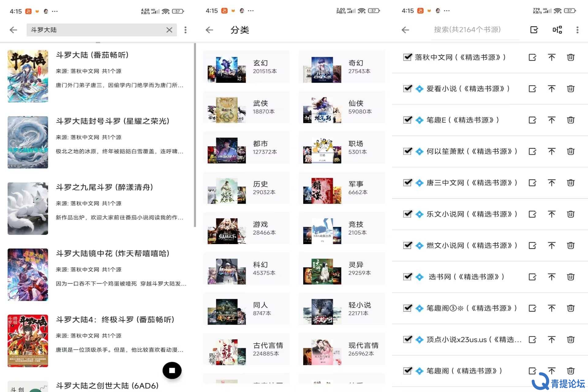Browse the 游戏 category
Viewport: 588px width, 392px height.
246,228
